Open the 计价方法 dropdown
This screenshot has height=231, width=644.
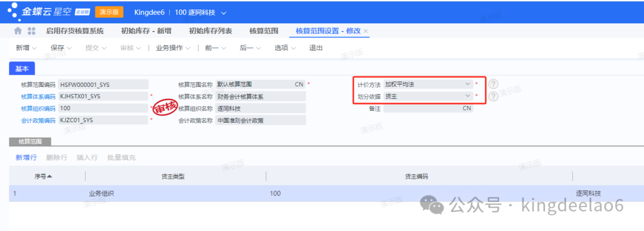(x=428, y=84)
